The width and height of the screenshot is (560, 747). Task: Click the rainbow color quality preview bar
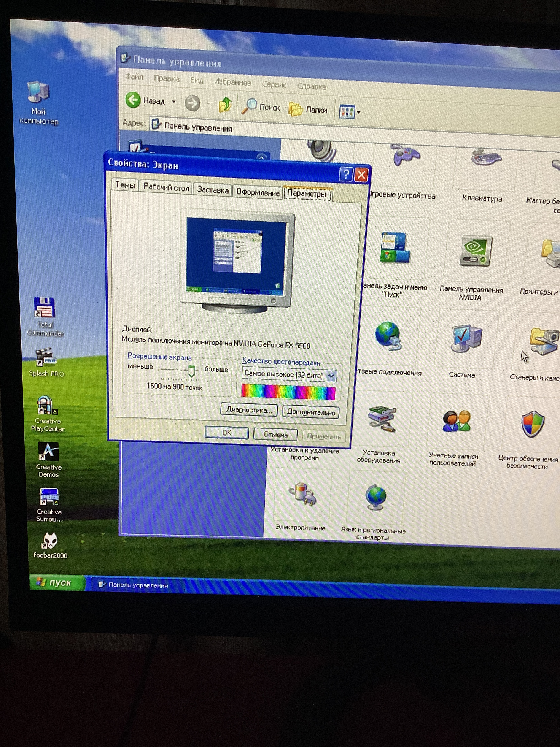(x=288, y=392)
